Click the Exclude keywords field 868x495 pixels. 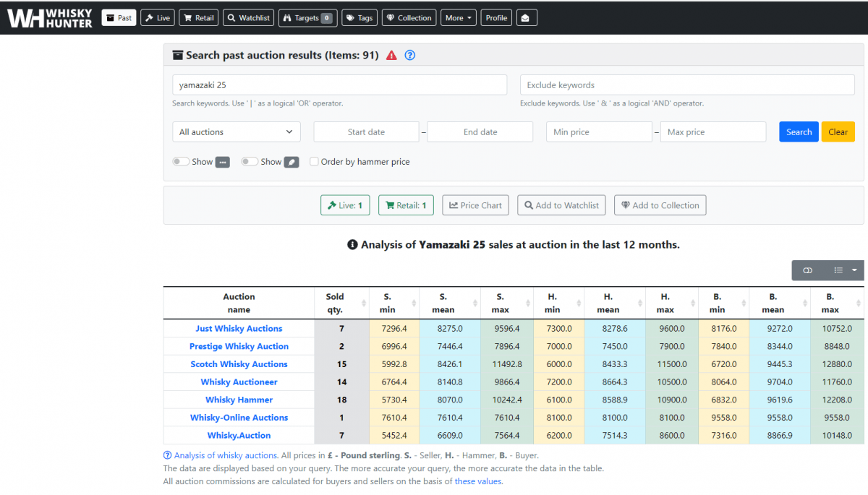tap(687, 85)
